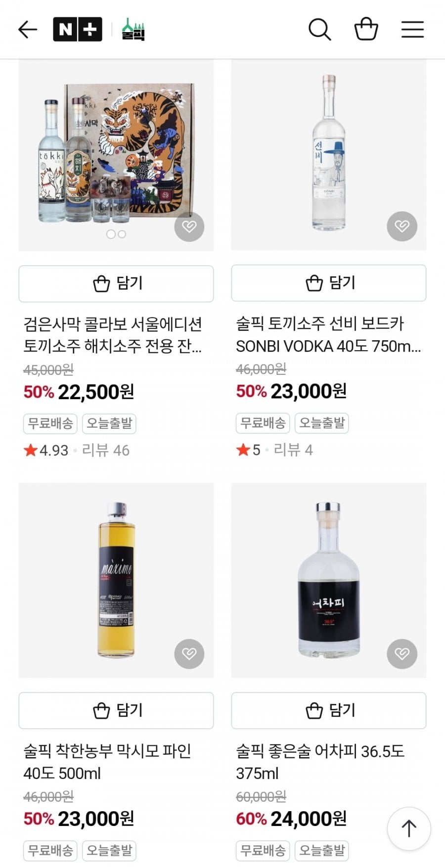The width and height of the screenshot is (445, 868).
Task: Toggle wishlist heart on 어차피 36.5도
Action: click(402, 654)
